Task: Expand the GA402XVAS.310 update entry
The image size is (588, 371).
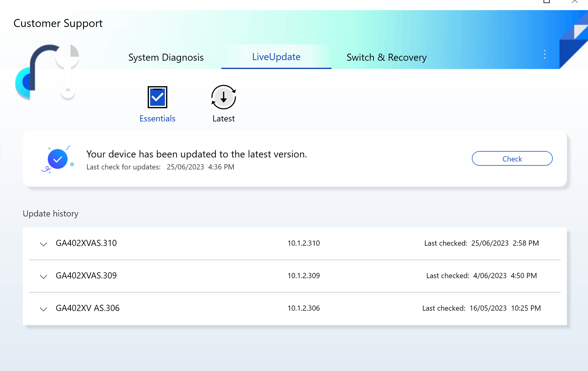Action: 44,244
